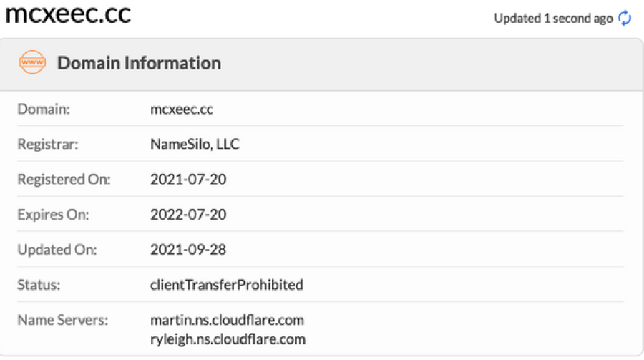Click the "Expires On:" field label

tap(54, 214)
